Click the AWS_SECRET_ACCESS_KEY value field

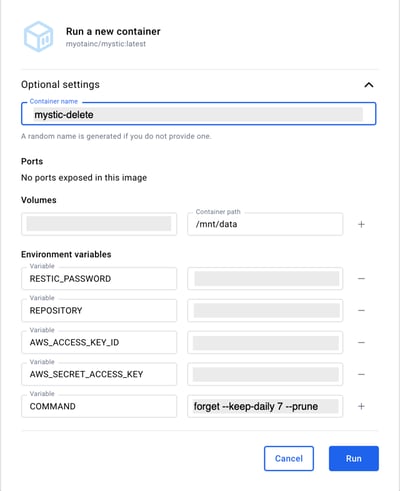click(265, 374)
